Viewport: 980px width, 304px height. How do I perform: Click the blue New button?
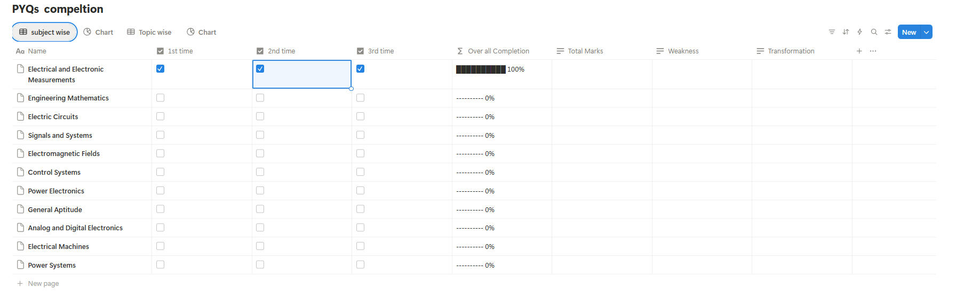tap(909, 32)
